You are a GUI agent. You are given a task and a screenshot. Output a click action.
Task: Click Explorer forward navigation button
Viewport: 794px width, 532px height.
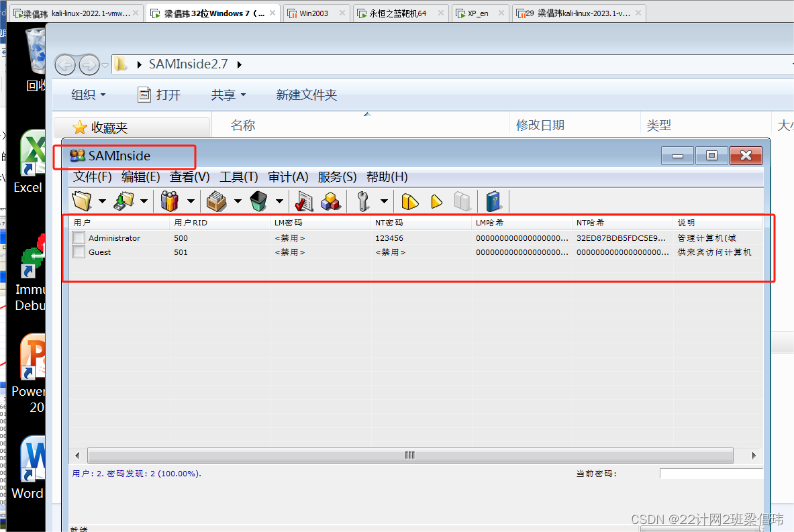[x=89, y=65]
